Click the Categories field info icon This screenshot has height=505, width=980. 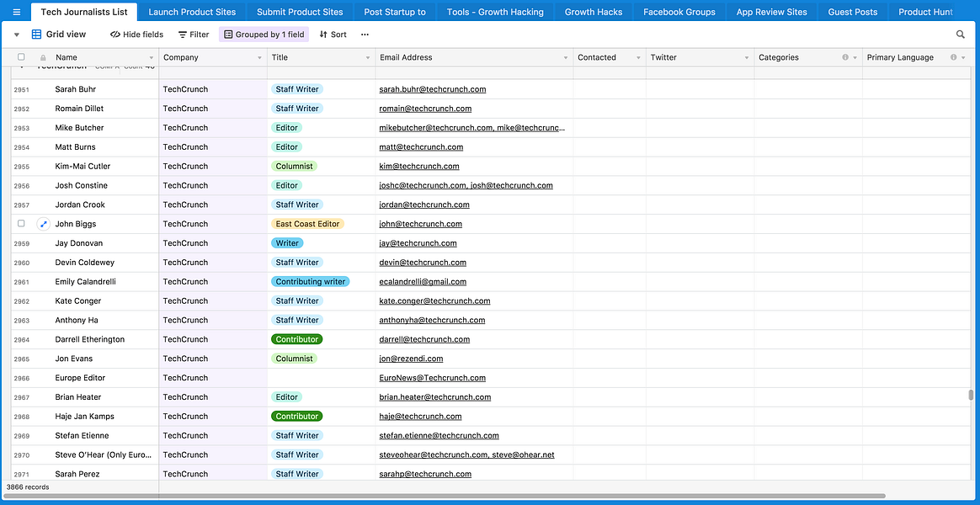[x=845, y=57]
